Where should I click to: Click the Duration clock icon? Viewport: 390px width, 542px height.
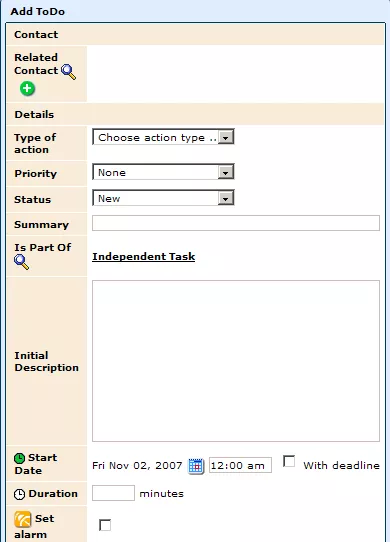pyautogui.click(x=19, y=494)
